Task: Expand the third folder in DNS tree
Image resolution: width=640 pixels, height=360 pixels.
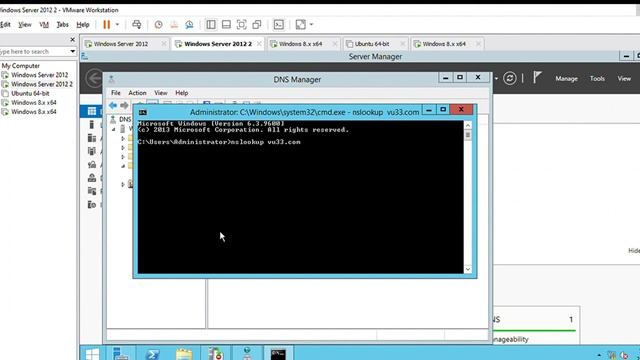Action: click(x=123, y=157)
